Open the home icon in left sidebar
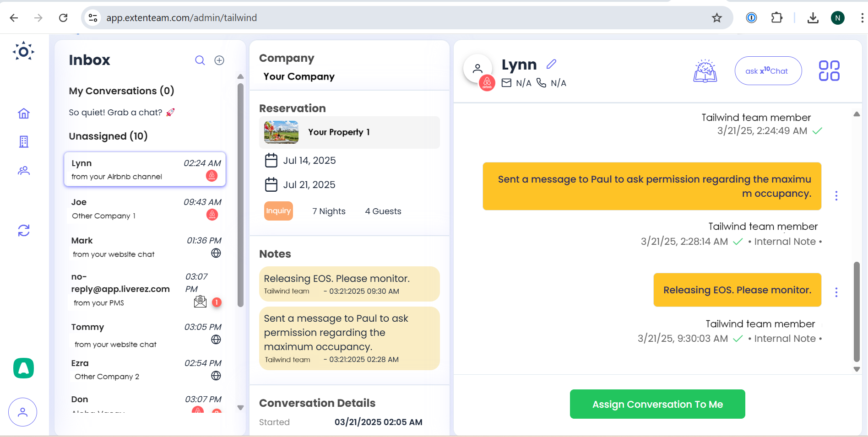The height and width of the screenshot is (437, 868). [x=24, y=113]
